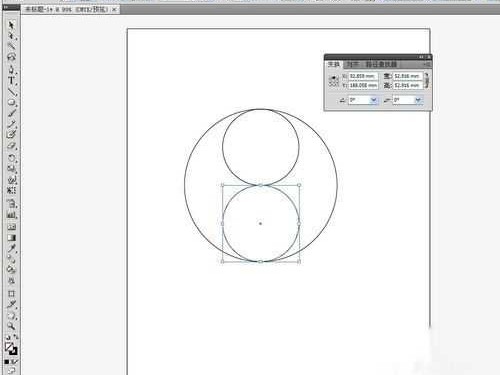Click the shear angle input field
The image size is (500, 375).
pyautogui.click(x=404, y=100)
